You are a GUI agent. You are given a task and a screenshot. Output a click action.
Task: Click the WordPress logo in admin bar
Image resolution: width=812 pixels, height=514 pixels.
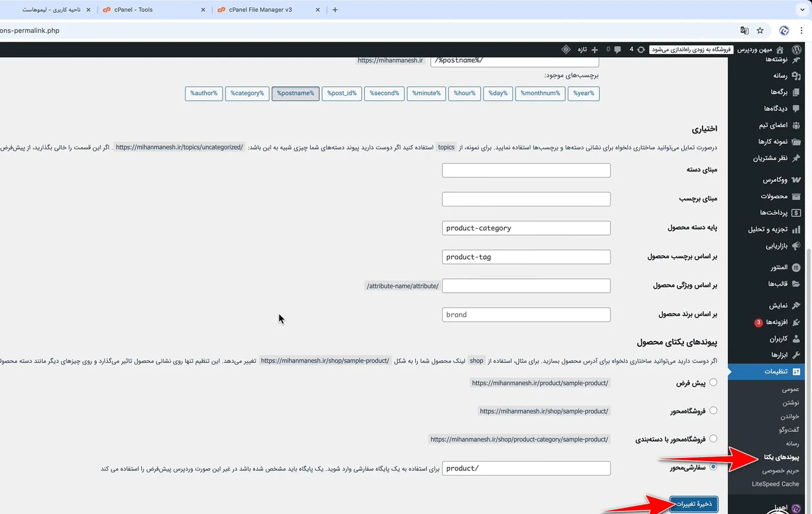click(797, 50)
